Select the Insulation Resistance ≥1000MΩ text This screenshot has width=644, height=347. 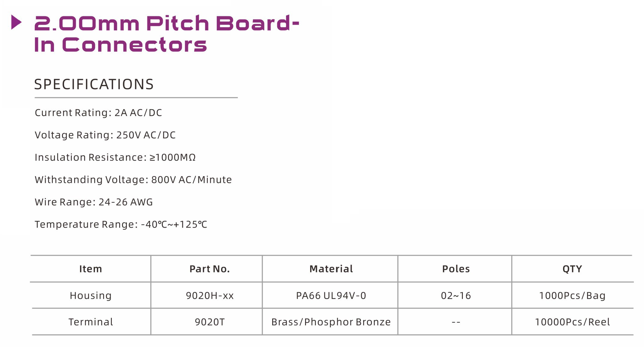(x=115, y=158)
